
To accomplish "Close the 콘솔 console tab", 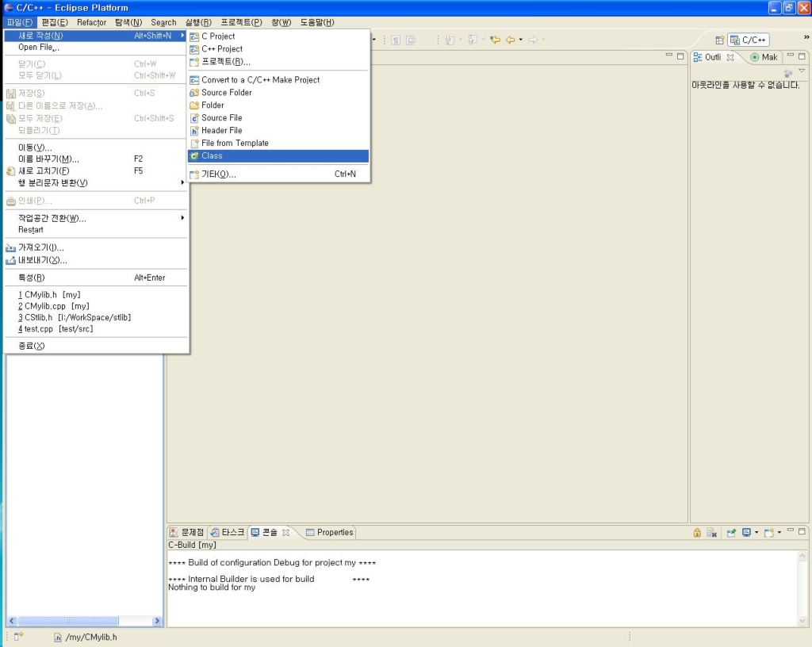I will (x=285, y=532).
